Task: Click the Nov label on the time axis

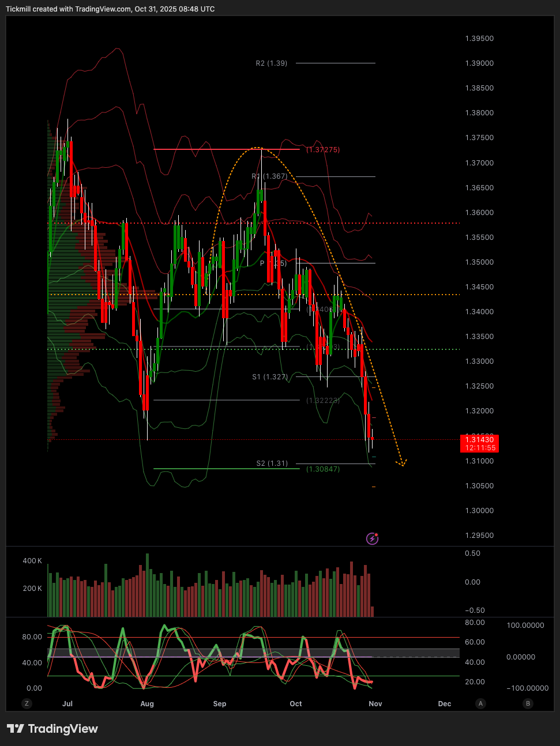Action: pyautogui.click(x=375, y=704)
